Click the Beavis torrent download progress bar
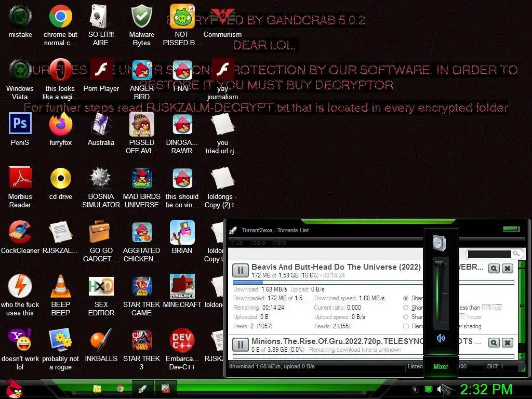The height and width of the screenshot is (399, 532). [x=373, y=282]
